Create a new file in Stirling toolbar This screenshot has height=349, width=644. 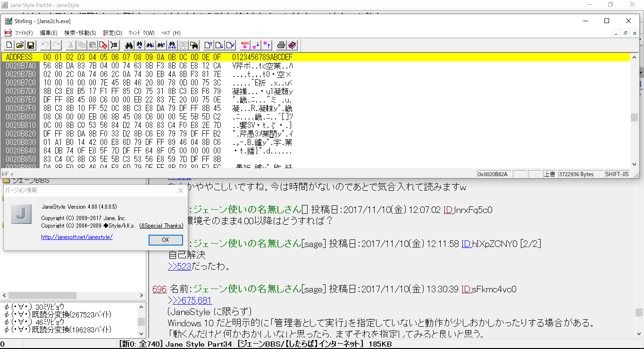tap(9, 45)
